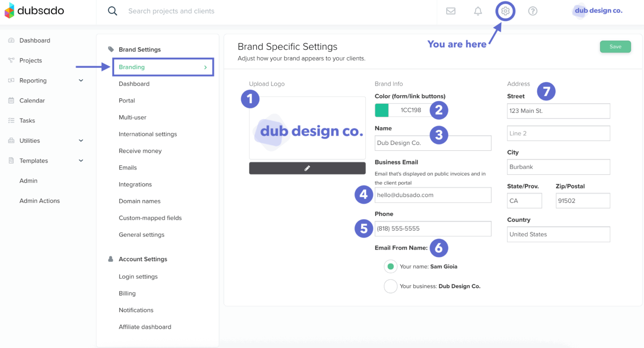Select Branding in Brand Settings

[x=163, y=67]
